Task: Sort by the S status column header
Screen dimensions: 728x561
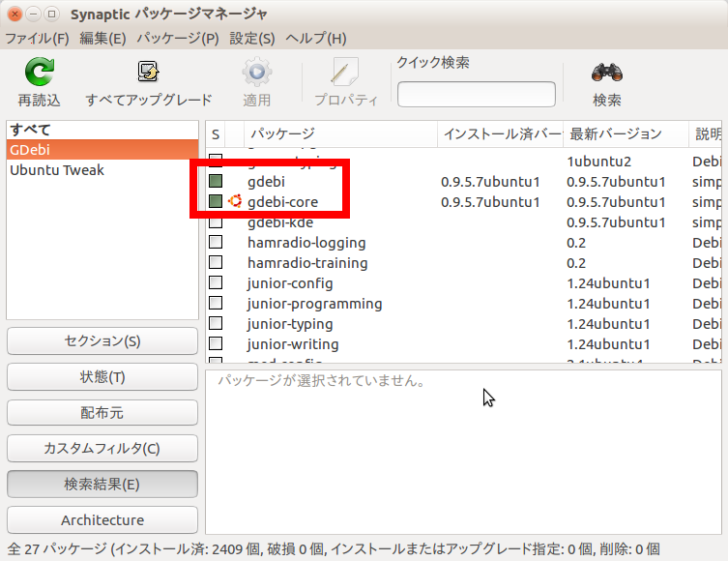Action: (216, 134)
